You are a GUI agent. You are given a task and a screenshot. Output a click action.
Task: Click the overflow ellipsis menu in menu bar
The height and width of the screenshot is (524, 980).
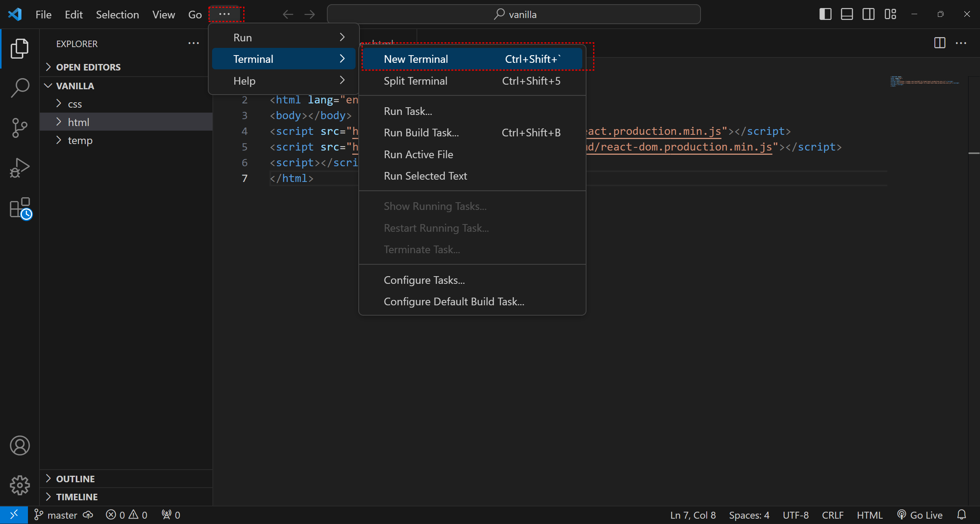(225, 14)
